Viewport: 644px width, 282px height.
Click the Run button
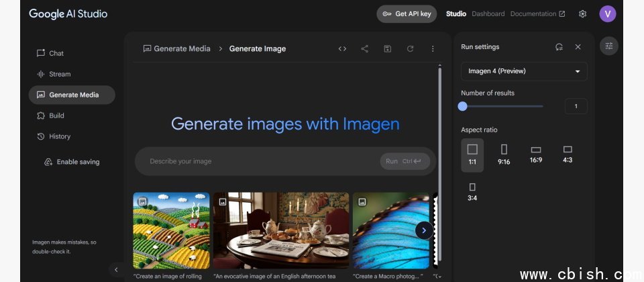(x=405, y=161)
